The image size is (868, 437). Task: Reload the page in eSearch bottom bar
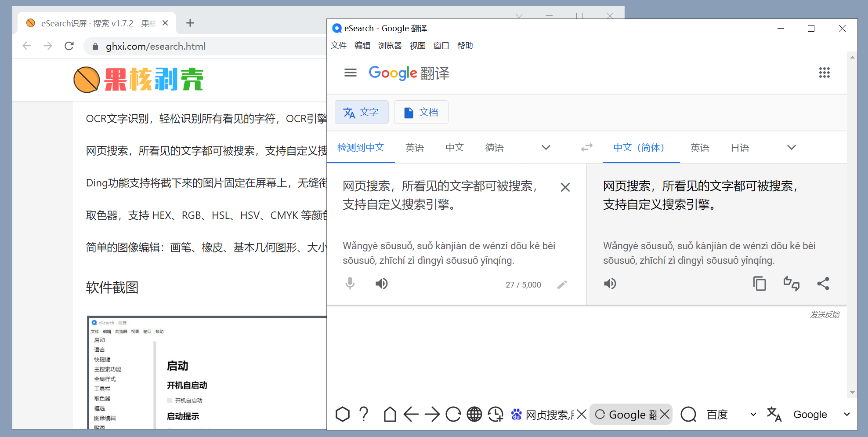pyautogui.click(x=453, y=414)
